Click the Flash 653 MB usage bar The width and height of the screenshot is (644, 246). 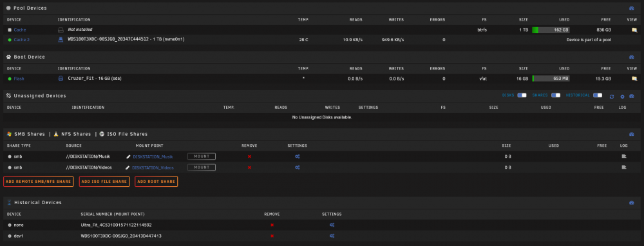pos(551,79)
